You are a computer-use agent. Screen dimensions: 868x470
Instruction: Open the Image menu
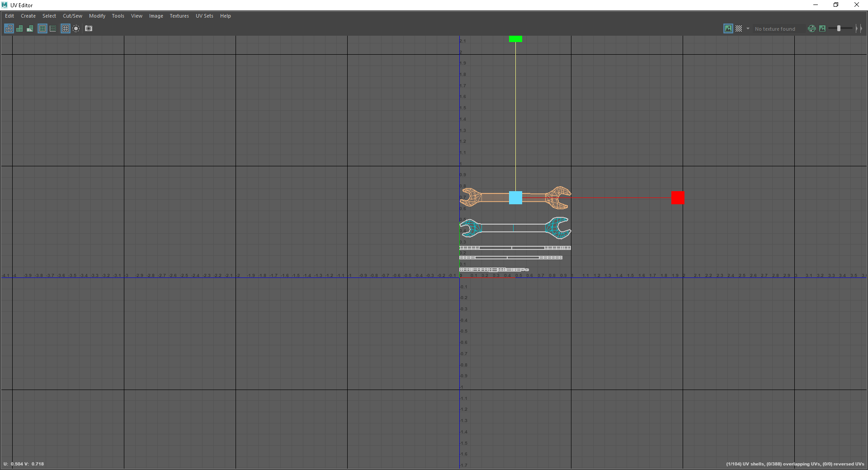click(x=156, y=16)
